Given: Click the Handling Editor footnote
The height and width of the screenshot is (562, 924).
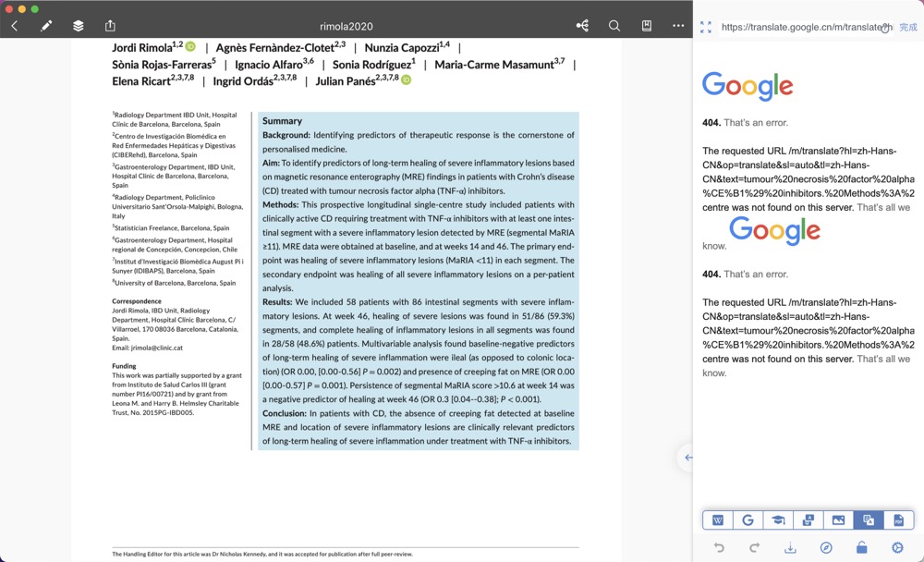Looking at the screenshot, I should pyautogui.click(x=262, y=555).
